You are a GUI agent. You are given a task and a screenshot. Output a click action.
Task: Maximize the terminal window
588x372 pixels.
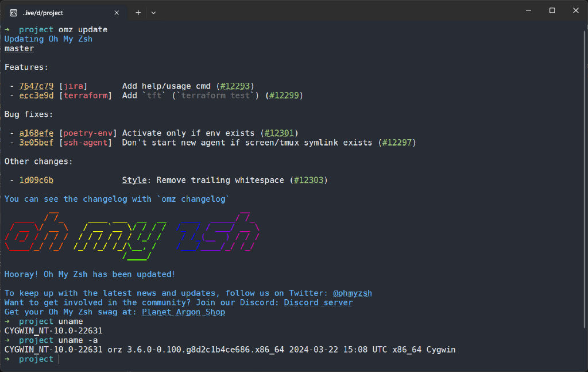point(552,10)
